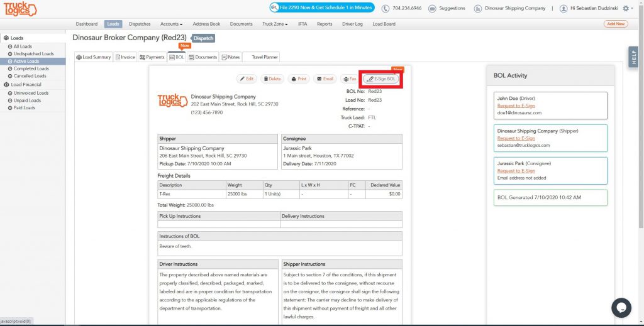Click the Suggestions link in header
644x326 pixels.
coord(452,8)
